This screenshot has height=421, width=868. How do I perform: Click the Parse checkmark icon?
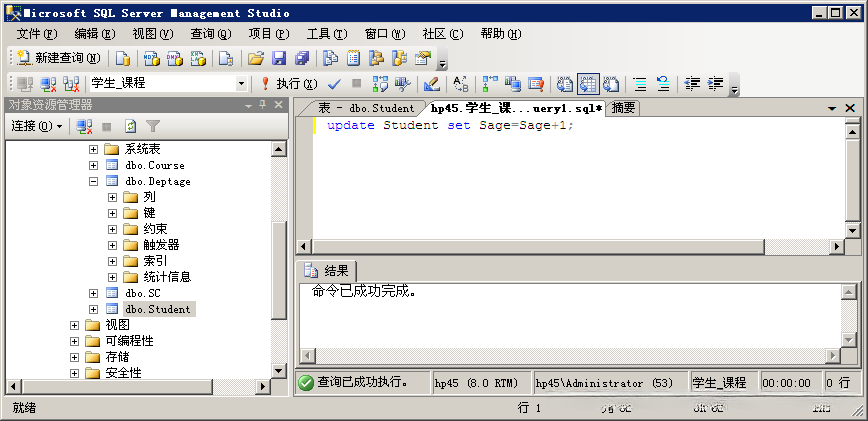click(x=333, y=84)
